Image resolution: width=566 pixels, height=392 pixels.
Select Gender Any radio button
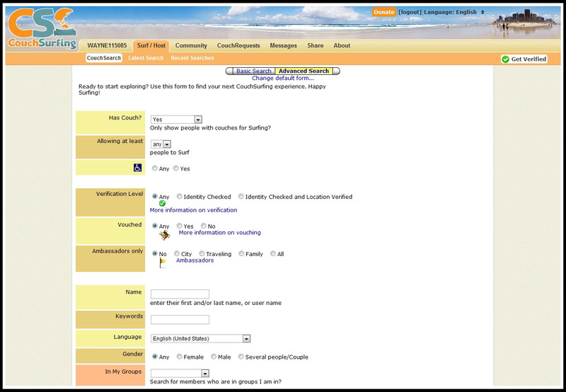coord(155,357)
